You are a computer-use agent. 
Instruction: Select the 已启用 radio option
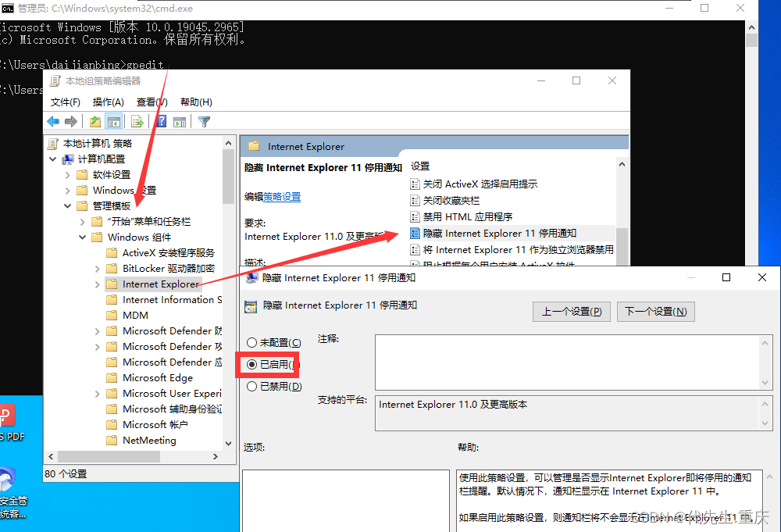(x=252, y=365)
